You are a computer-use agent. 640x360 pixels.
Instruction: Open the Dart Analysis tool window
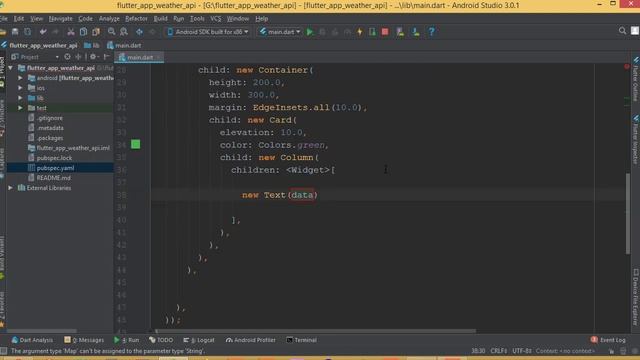pos(32,340)
